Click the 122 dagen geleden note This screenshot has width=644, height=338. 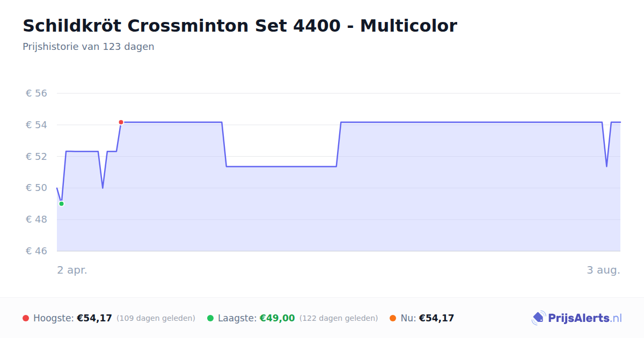[339, 318]
